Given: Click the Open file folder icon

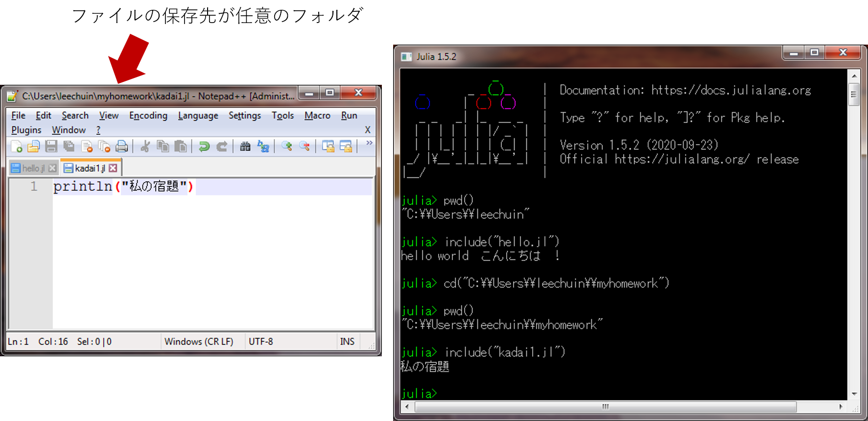Looking at the screenshot, I should coord(33,146).
